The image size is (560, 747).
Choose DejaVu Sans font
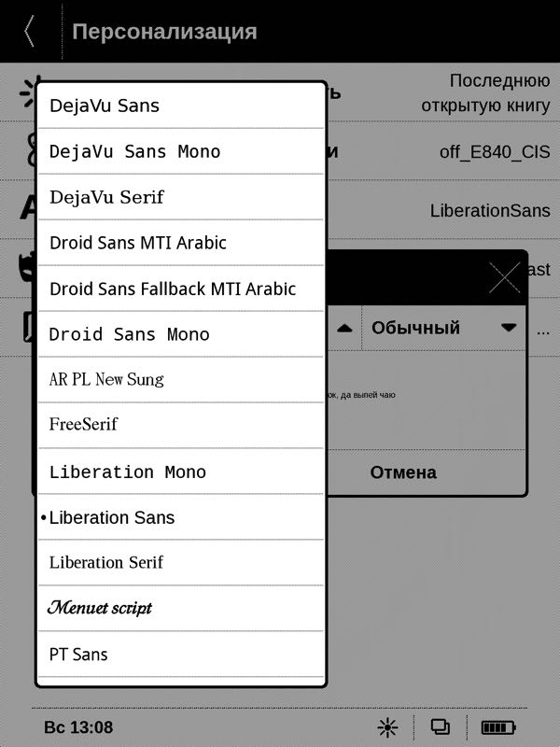point(181,106)
